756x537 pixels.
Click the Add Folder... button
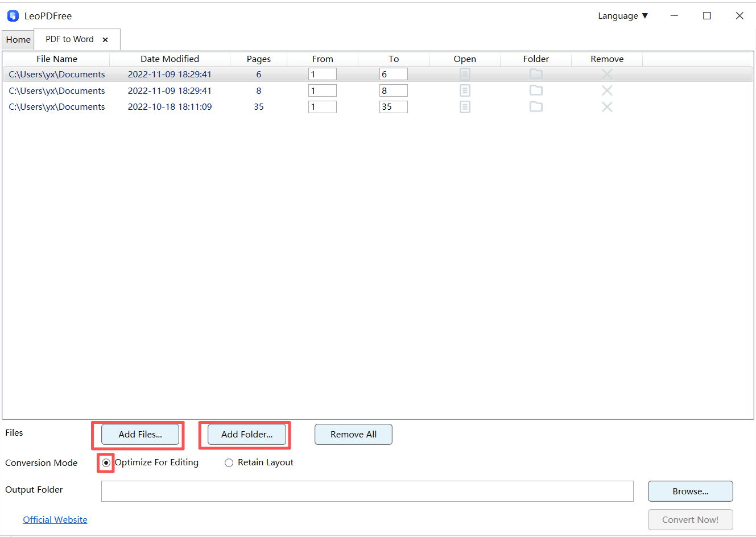pos(246,435)
